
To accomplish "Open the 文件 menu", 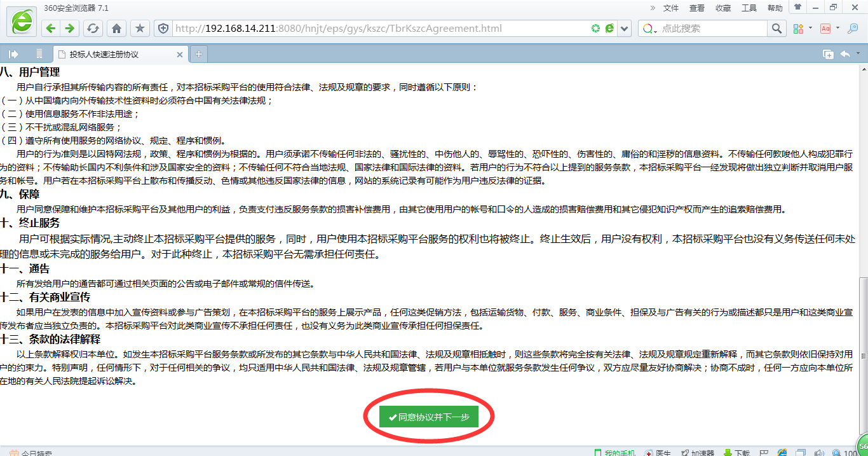I will click(x=671, y=8).
